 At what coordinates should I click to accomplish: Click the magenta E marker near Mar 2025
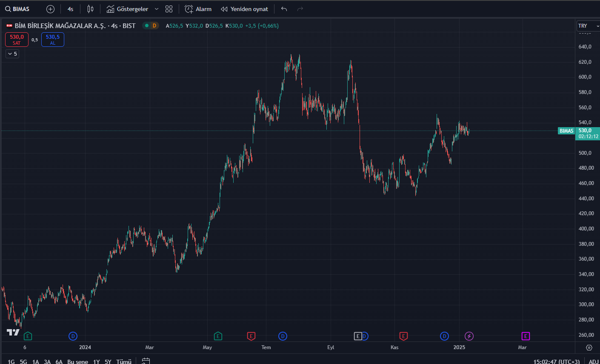(x=526, y=336)
